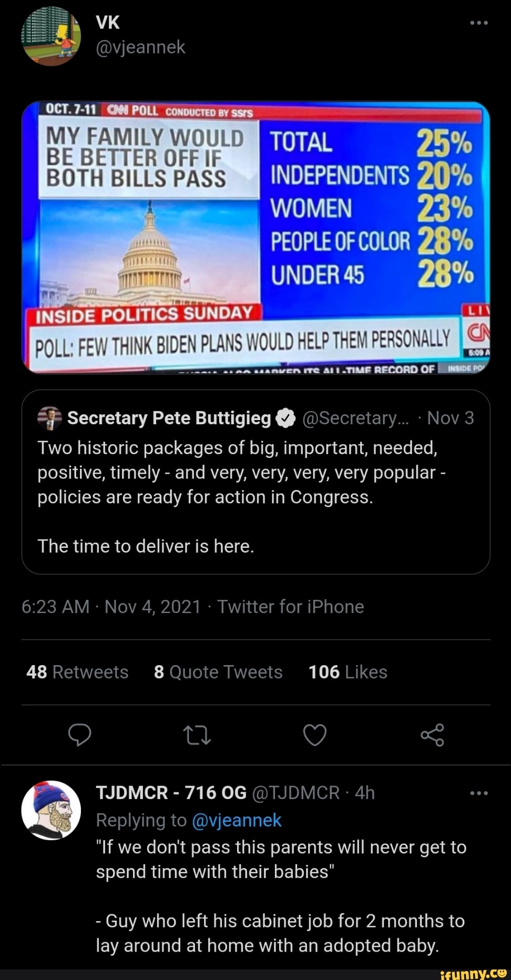
Task: Open the TJDMCR - 716 OG display name
Action: coord(171,792)
